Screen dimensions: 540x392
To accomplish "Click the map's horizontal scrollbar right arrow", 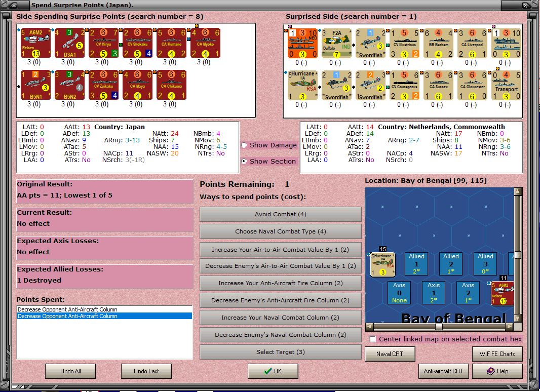I will tap(509, 326).
